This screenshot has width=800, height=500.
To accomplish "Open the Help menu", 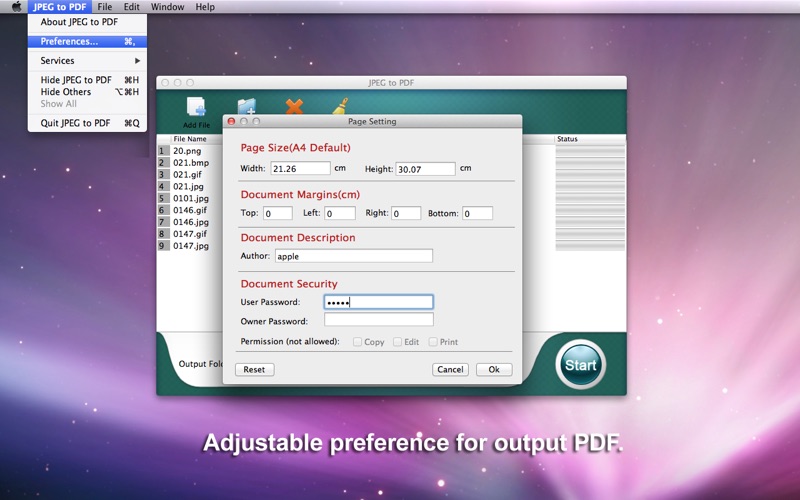I will (x=205, y=7).
